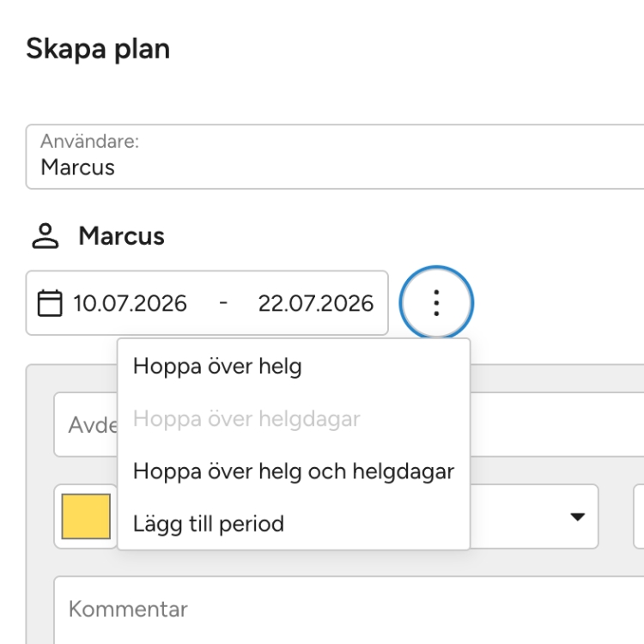Open the three-dot options menu

tap(436, 303)
